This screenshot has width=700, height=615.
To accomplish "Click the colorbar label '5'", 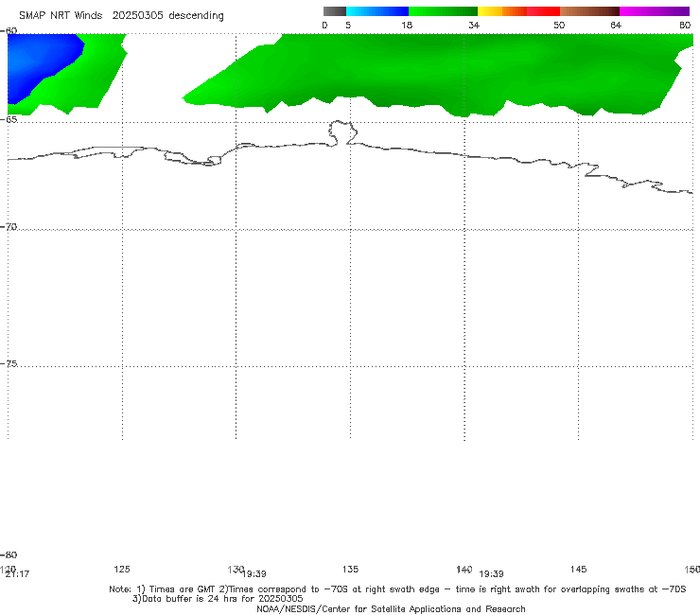I will (x=348, y=25).
